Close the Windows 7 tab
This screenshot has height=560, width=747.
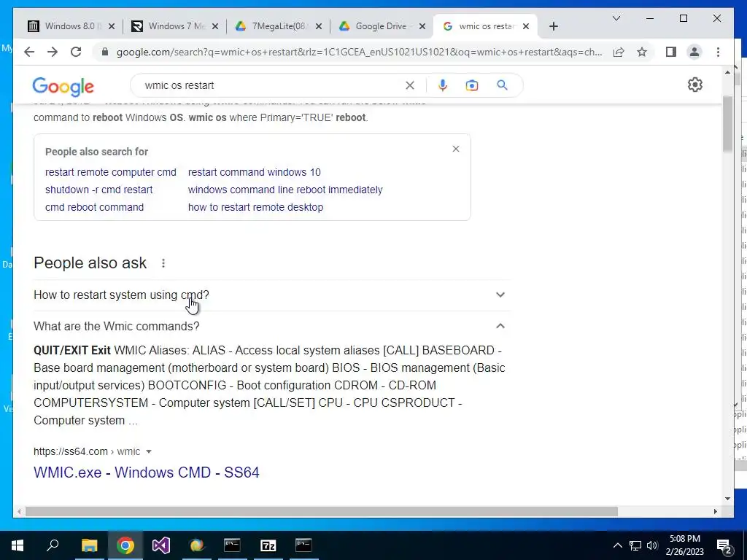pos(215,26)
